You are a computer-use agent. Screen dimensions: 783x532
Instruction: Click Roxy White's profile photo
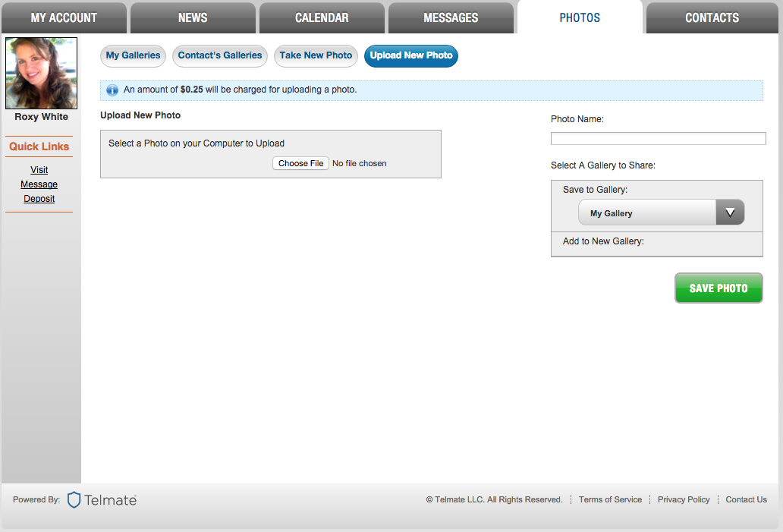tap(41, 74)
